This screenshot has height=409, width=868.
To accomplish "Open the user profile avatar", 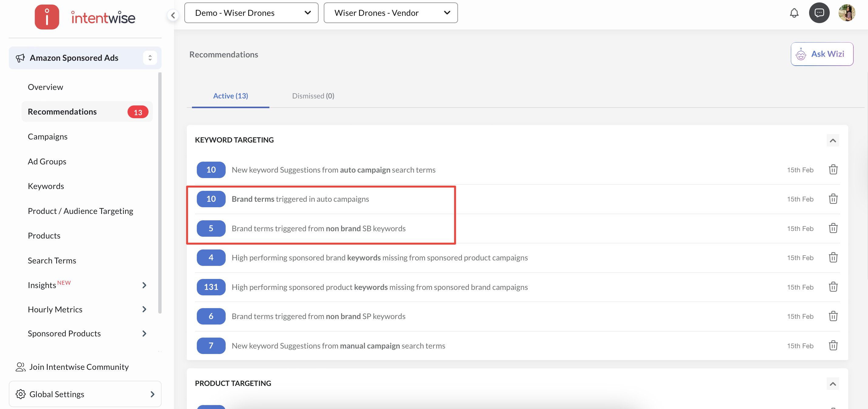I will click(x=846, y=13).
